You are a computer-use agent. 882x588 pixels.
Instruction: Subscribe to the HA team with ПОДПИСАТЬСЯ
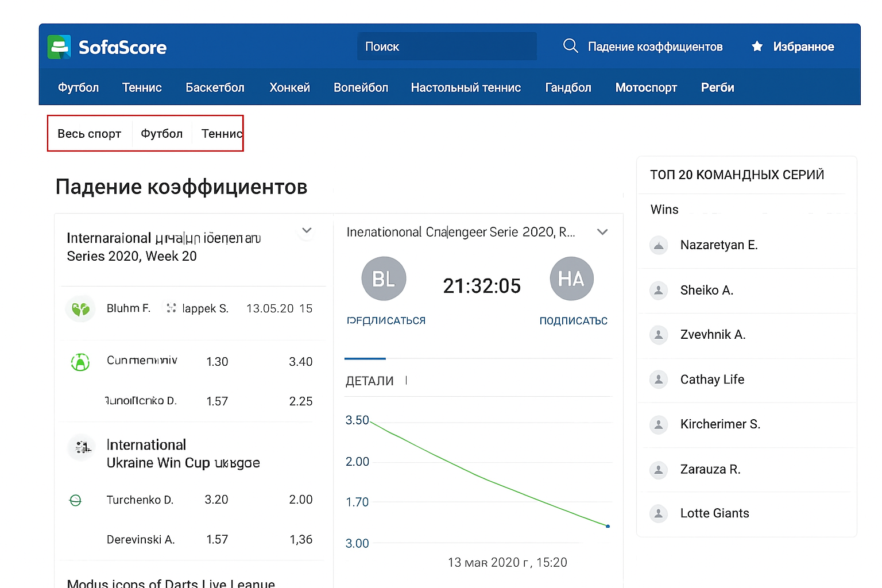(x=572, y=321)
